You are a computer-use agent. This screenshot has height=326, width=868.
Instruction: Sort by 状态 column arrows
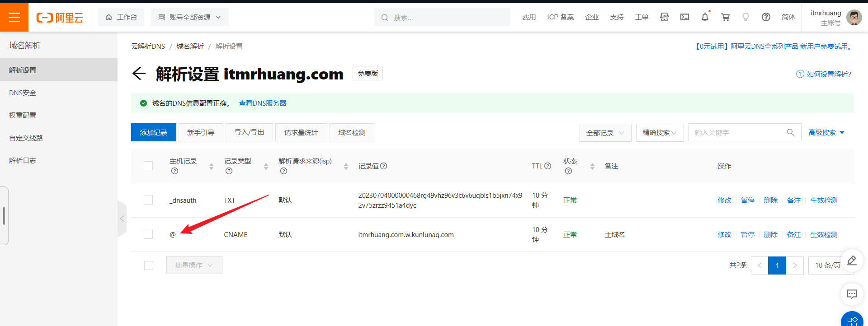click(592, 166)
